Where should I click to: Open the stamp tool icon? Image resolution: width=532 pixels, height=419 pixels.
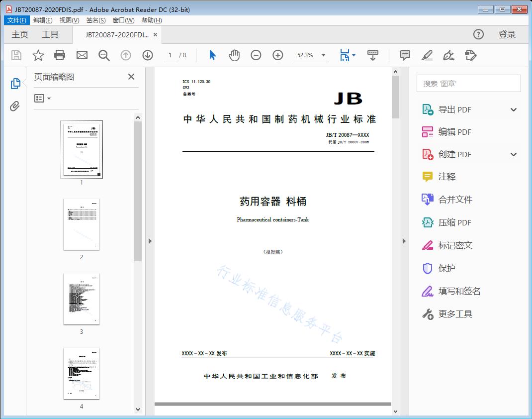click(470, 55)
